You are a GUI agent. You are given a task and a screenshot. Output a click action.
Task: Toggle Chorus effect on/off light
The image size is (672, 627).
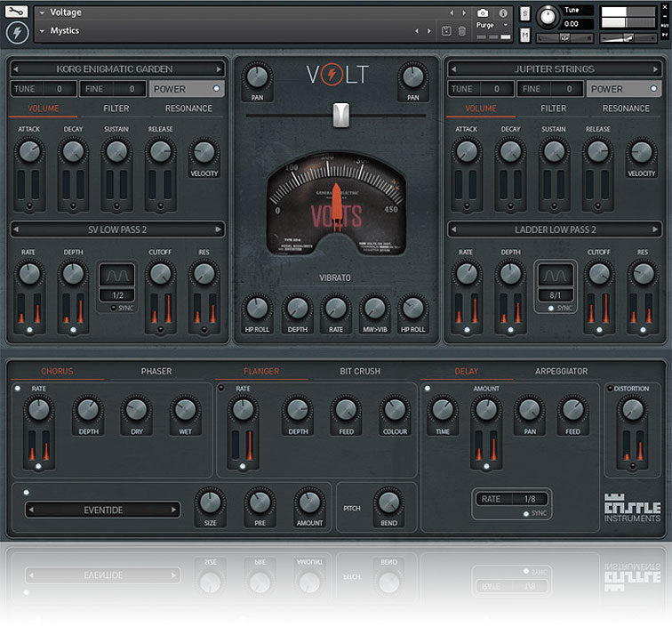tap(18, 389)
